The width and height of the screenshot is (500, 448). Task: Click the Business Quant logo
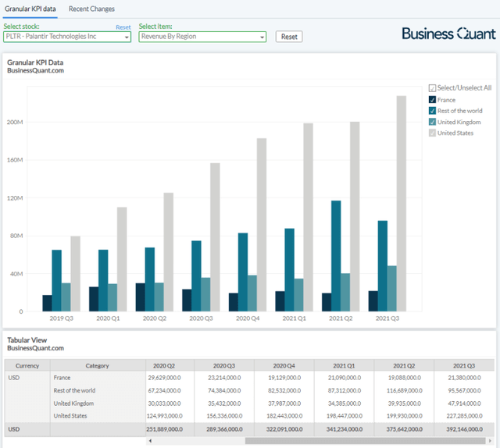click(448, 34)
